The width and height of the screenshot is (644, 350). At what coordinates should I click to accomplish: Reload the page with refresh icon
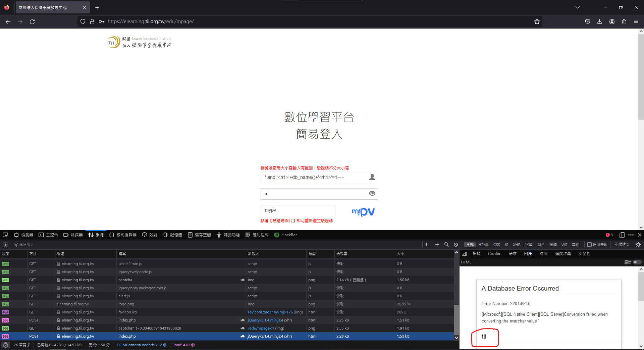click(x=32, y=21)
